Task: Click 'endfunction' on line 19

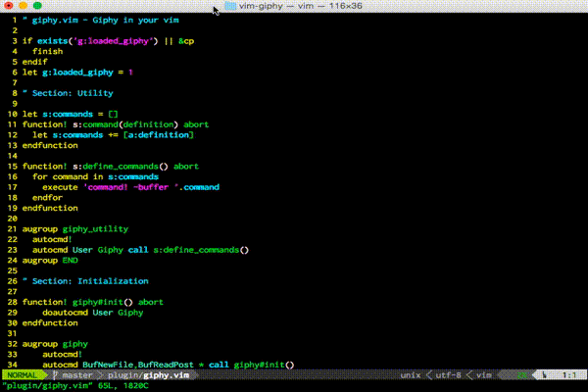Action: [x=50, y=208]
